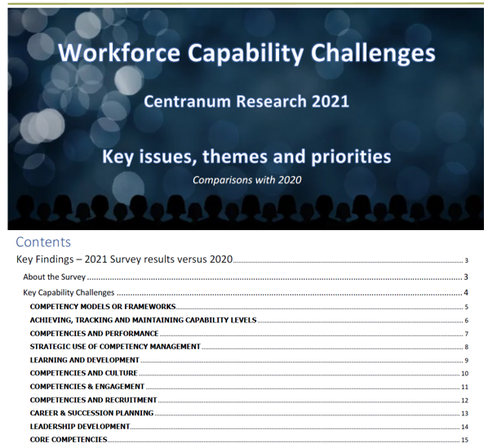The image size is (488, 448).
Task: Click page number 15 for Core Competencies
Action: click(464, 440)
